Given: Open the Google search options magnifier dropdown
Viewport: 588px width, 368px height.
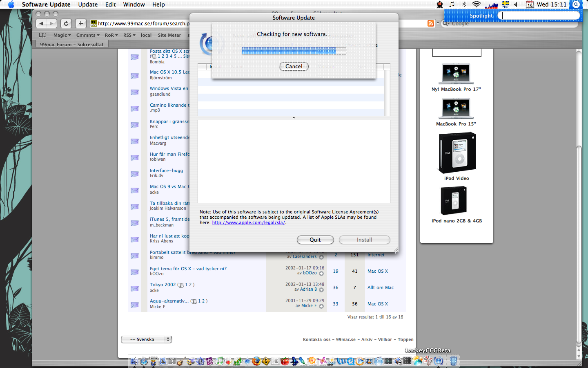Looking at the screenshot, I should coord(447,23).
